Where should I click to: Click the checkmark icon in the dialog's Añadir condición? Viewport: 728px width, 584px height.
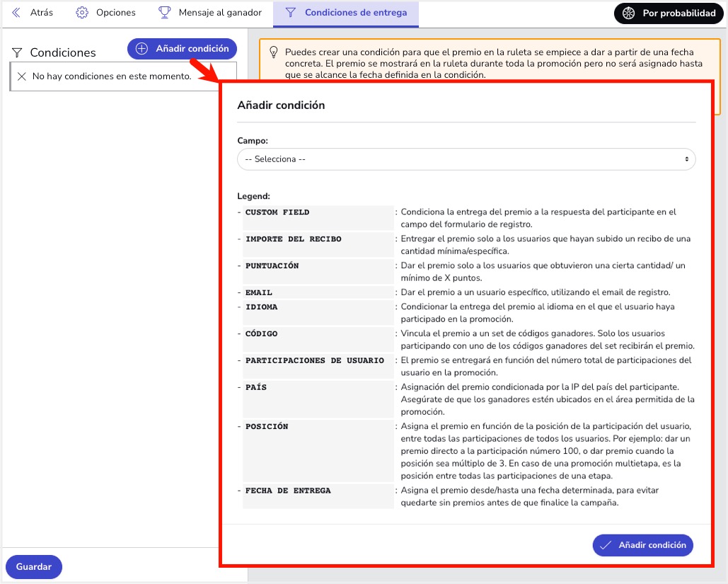[605, 545]
